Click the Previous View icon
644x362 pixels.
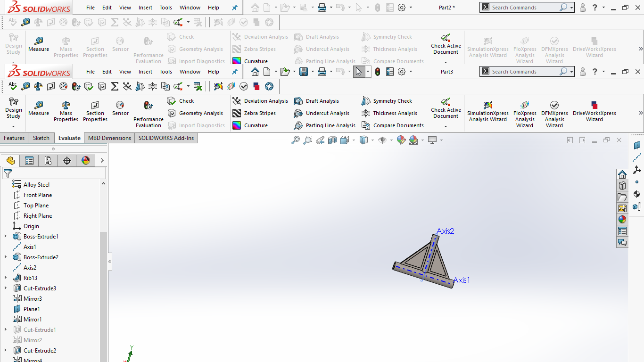pos(320,140)
